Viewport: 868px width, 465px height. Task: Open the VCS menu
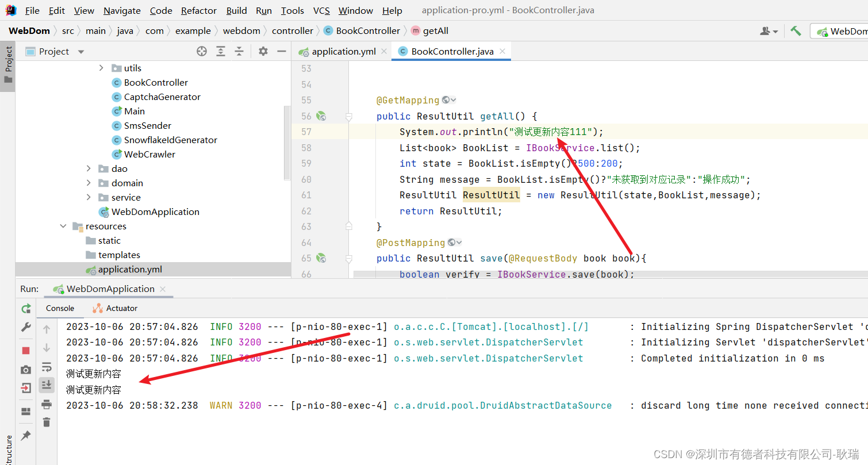321,10
